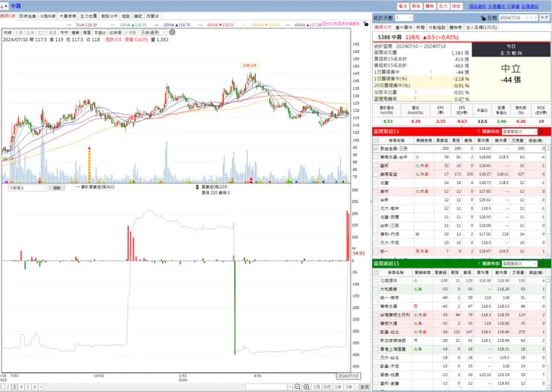Click the 3月 range button
The image size is (552, 392).
pos(317,387)
